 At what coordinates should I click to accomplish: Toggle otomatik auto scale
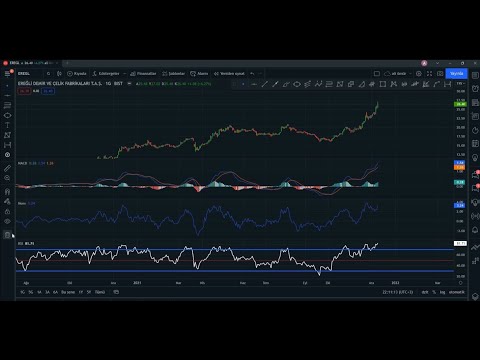tap(456, 292)
